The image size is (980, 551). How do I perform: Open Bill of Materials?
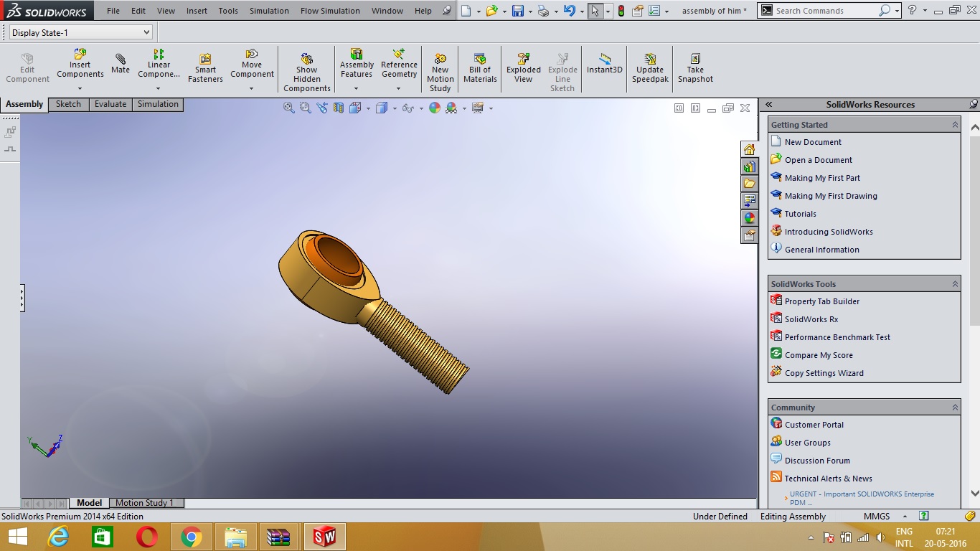click(480, 68)
